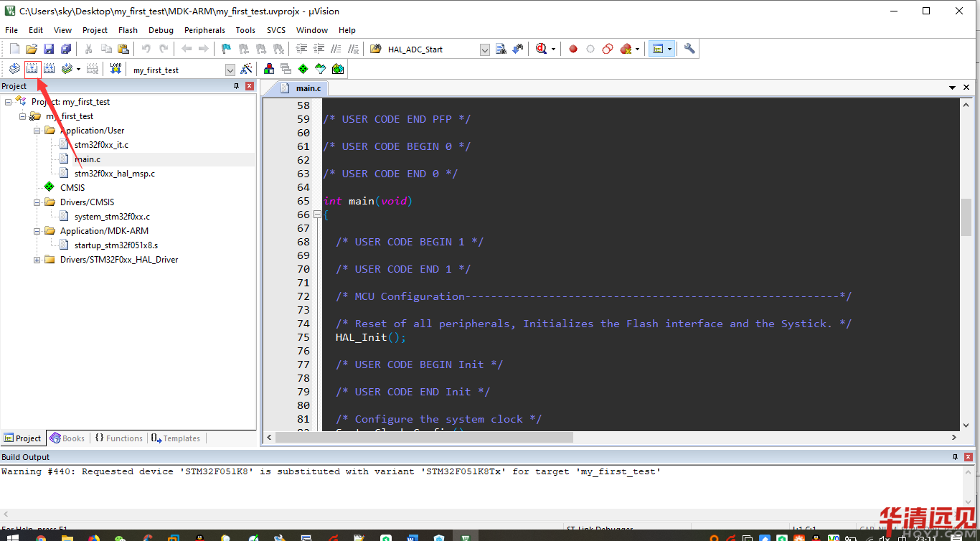Click the editor vertical scrollbar thumb
The image size is (980, 541).
pyautogui.click(x=966, y=217)
